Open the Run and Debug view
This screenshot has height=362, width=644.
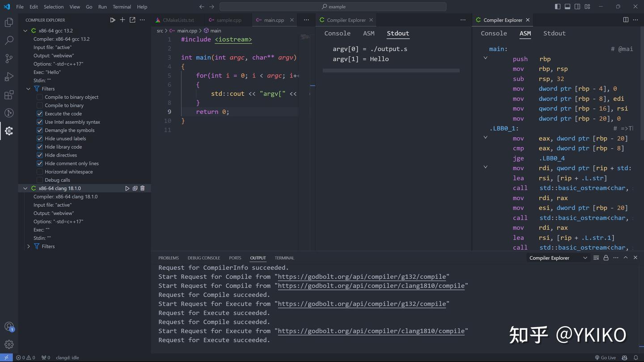click(x=9, y=76)
